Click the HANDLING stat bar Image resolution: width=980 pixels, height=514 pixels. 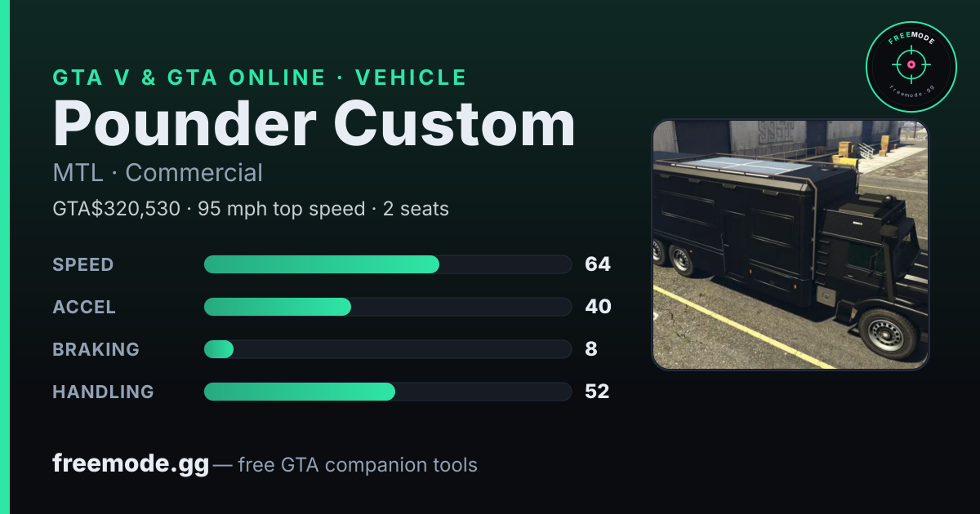(387, 392)
